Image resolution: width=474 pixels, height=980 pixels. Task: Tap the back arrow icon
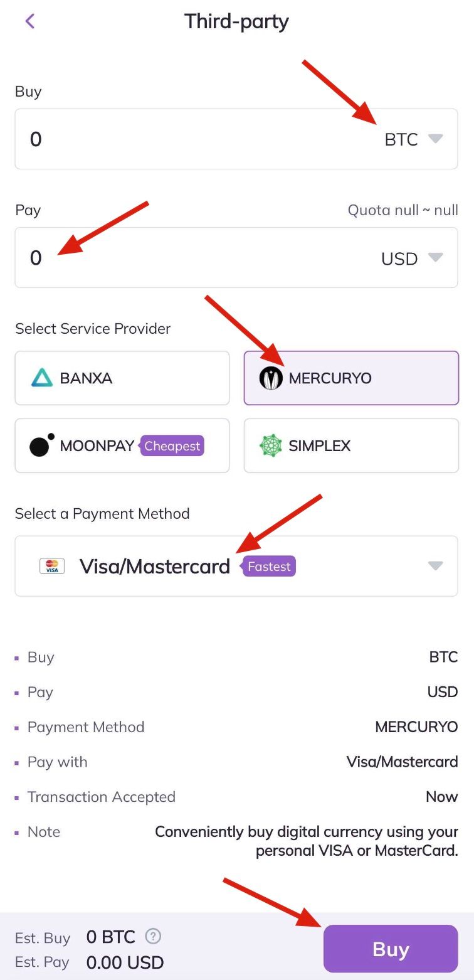[x=29, y=21]
